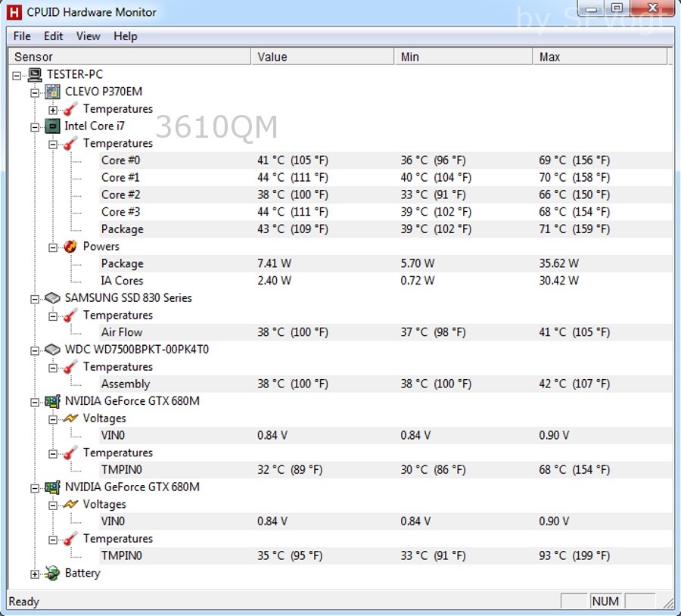Click the window resize grip corner
The image size is (681, 616).
click(x=667, y=602)
